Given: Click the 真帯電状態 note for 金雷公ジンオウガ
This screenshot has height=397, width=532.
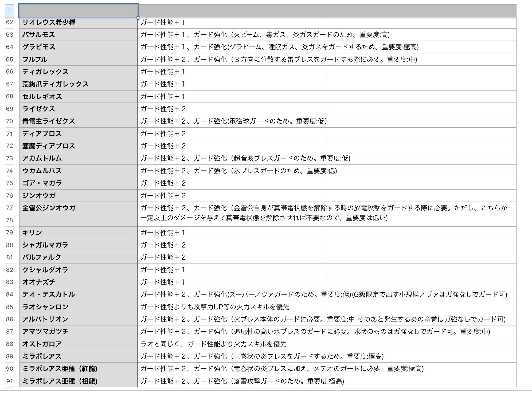Looking at the screenshot, I should (x=324, y=213).
